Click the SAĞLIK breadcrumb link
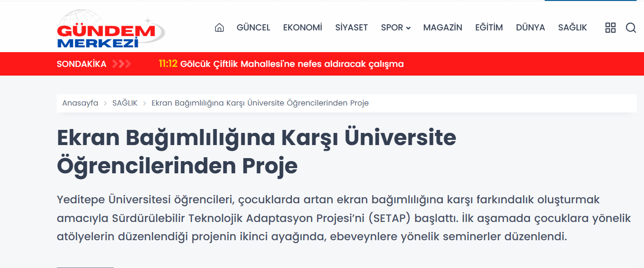 pyautogui.click(x=124, y=103)
